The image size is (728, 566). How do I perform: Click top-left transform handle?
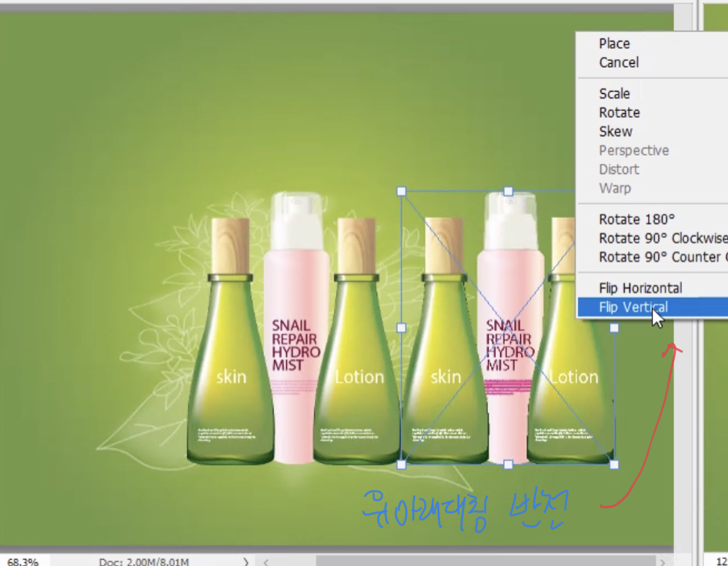point(402,191)
